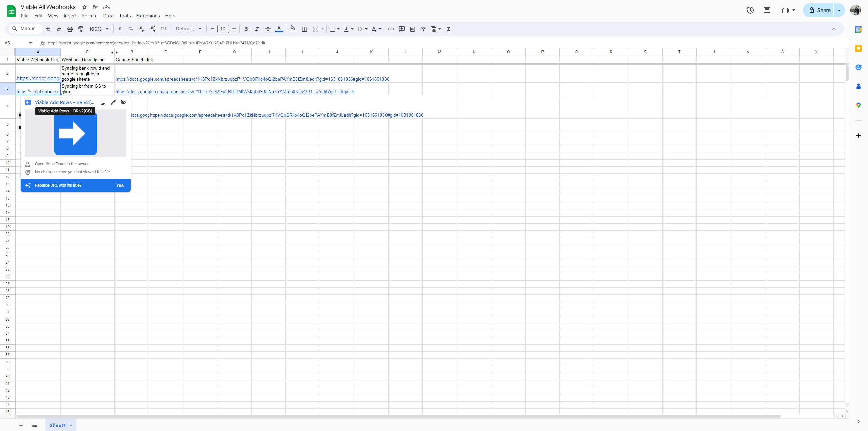Print the spreadsheet
Image resolution: width=868 pixels, height=431 pixels.
[x=70, y=29]
